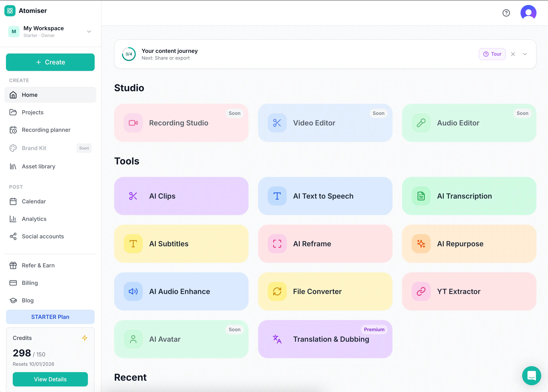Open the Analytics page
Viewport: 548px width, 392px height.
click(x=50, y=219)
